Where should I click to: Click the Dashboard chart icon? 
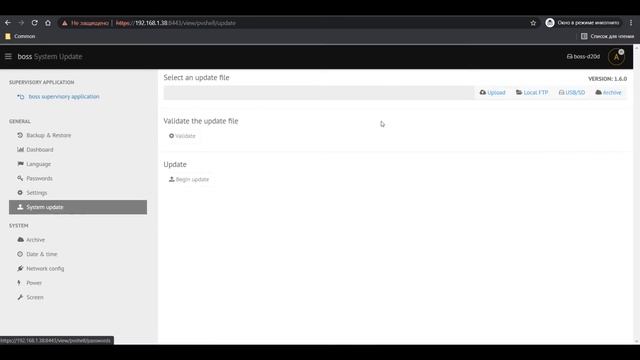tap(20, 149)
